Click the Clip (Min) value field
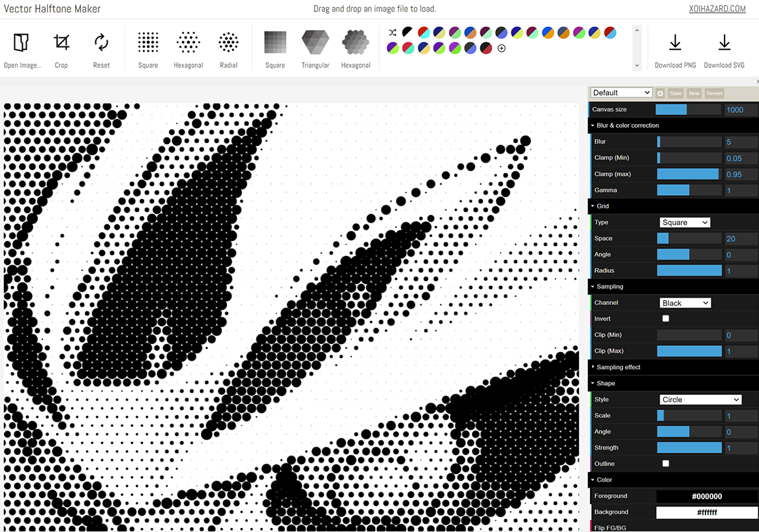 coord(741,335)
